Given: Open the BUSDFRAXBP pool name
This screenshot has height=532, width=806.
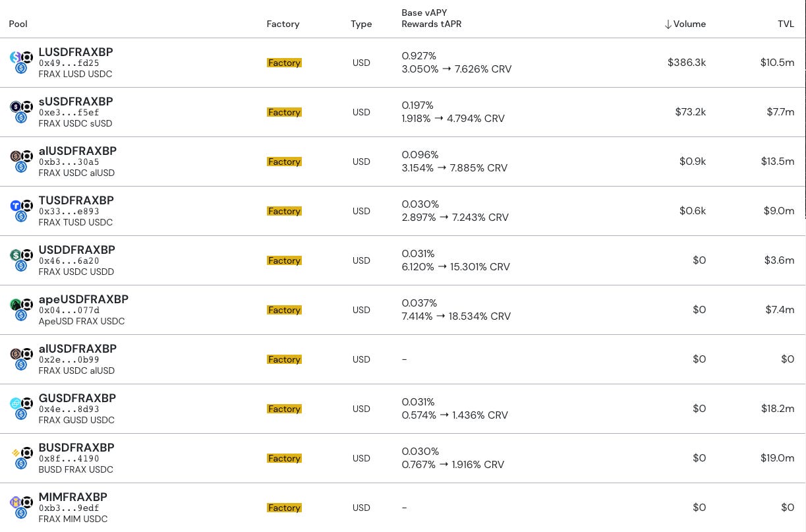Looking at the screenshot, I should [76, 448].
